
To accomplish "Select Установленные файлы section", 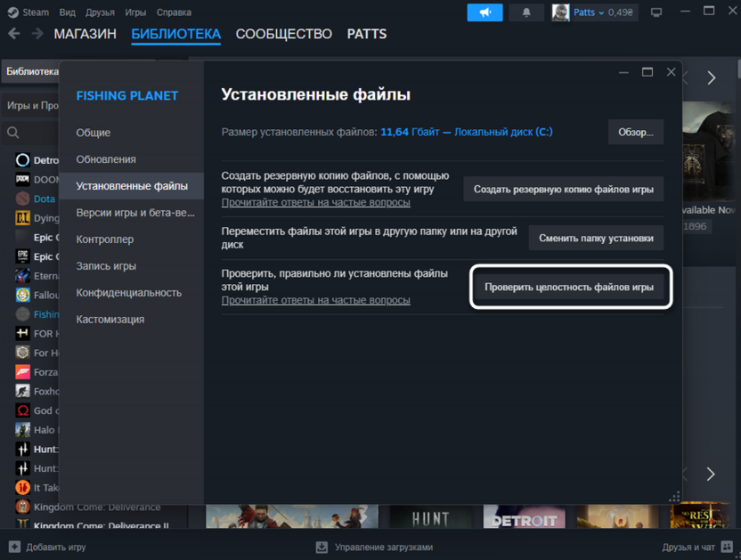I will (132, 186).
